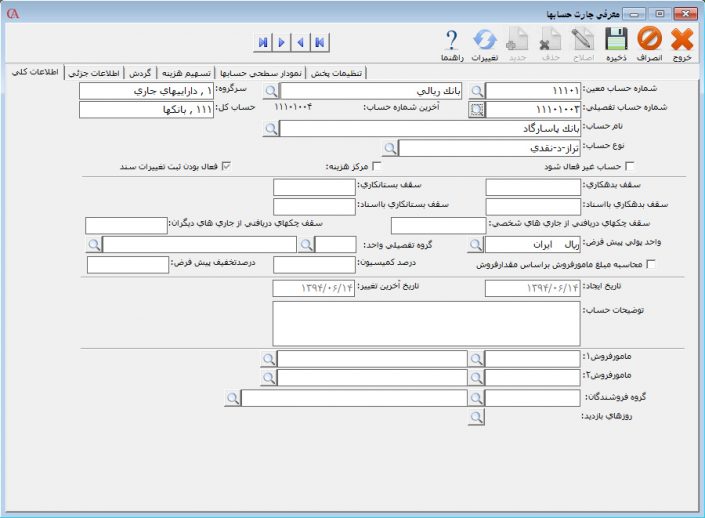Switch to the اطلاعات جزئی tab
This screenshot has width=705, height=518.
point(93,73)
